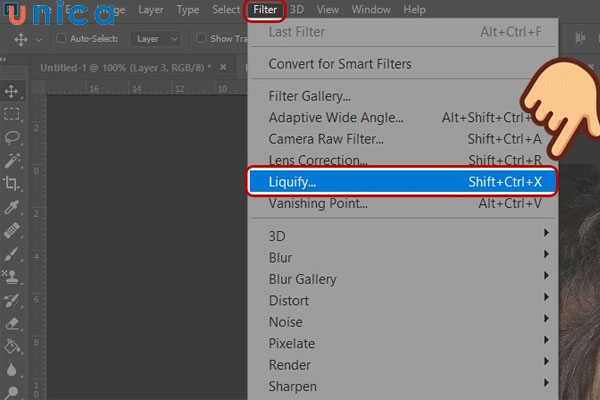Select the Brush tool
Screen dimensions: 600x400
coord(13,253)
